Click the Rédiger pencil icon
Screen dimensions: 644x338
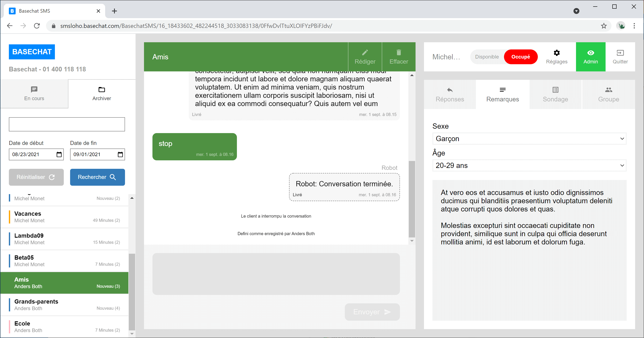(365, 52)
